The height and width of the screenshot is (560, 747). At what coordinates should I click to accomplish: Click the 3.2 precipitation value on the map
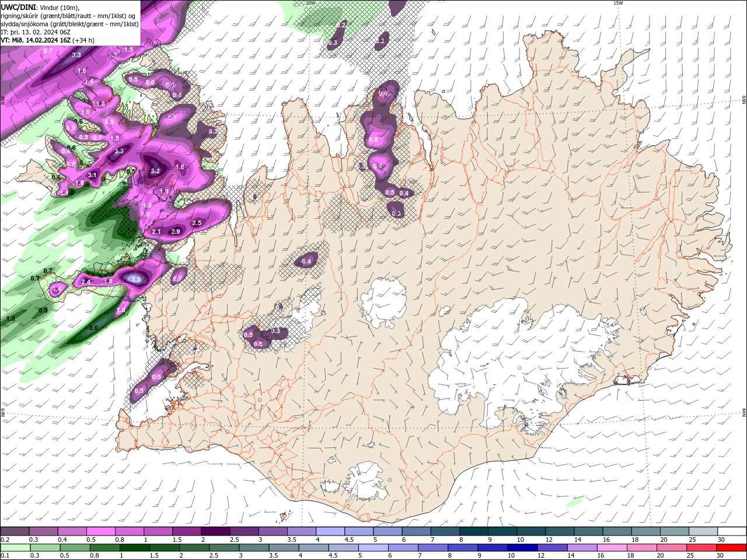[x=155, y=171]
